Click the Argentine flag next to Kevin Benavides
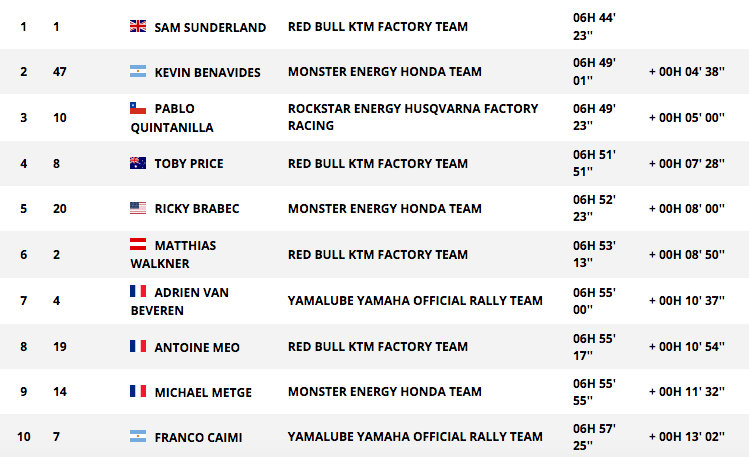Viewport: 749px width, 457px height. (x=138, y=72)
